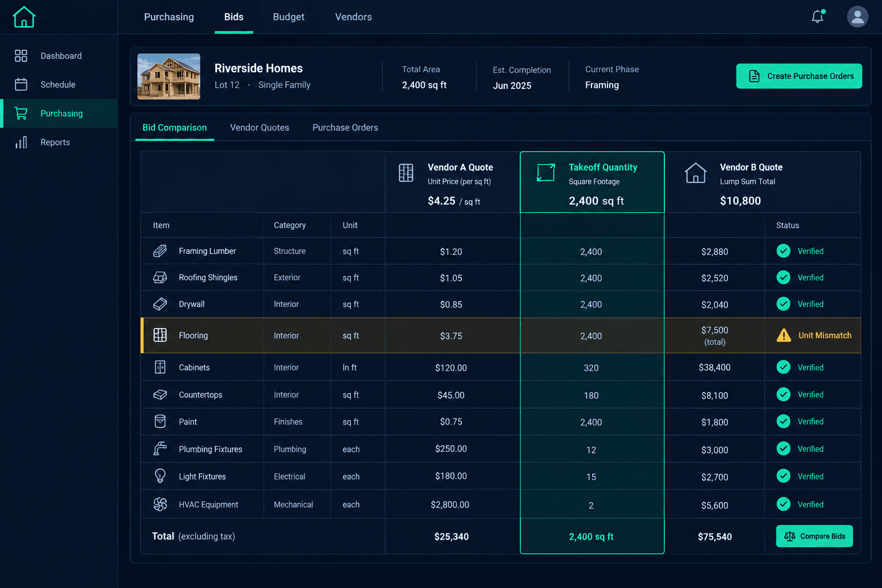Click the Cabinets item icon

tap(160, 367)
